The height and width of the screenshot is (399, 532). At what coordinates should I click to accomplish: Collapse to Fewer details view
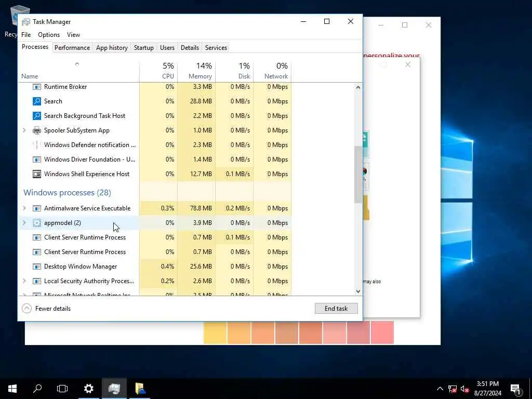point(46,309)
